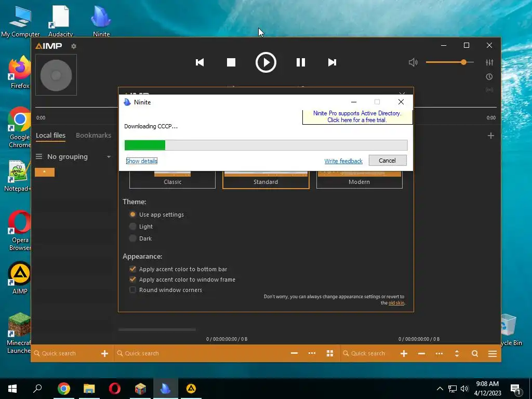Open the Windows Start menu

click(x=12, y=389)
